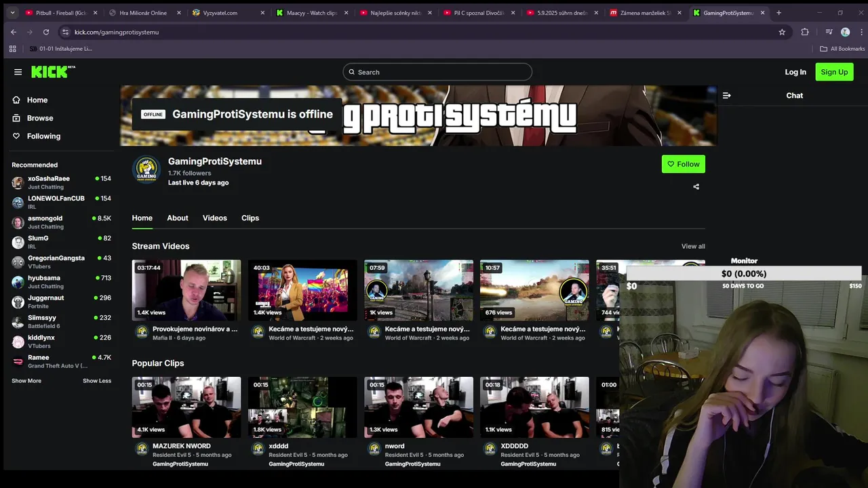Reload the page
868x488 pixels.
46,32
